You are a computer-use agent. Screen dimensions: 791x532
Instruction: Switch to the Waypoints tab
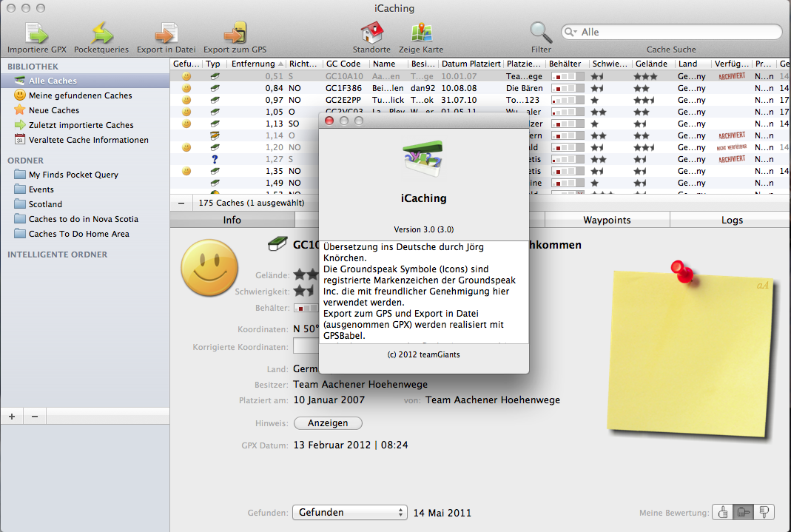coord(607,220)
